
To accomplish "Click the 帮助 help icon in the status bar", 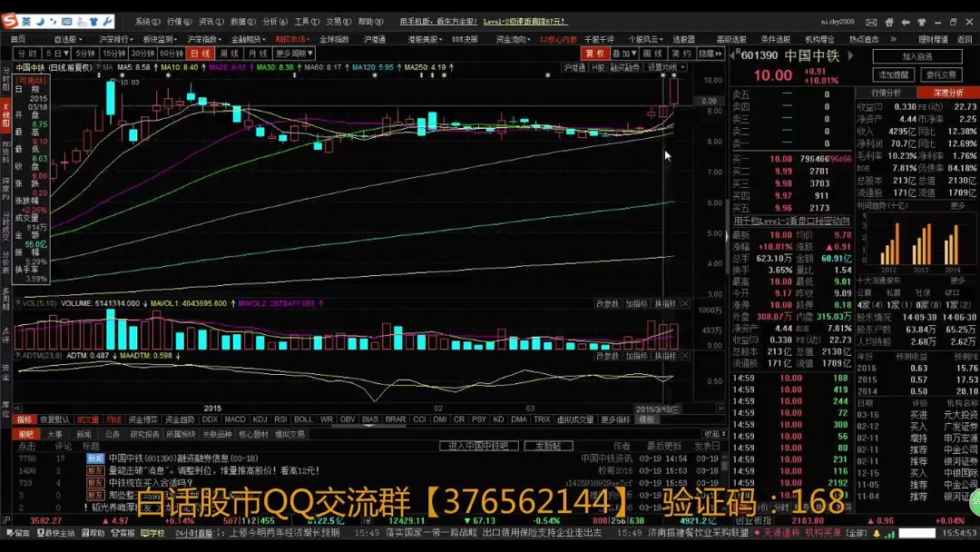I will [94, 536].
